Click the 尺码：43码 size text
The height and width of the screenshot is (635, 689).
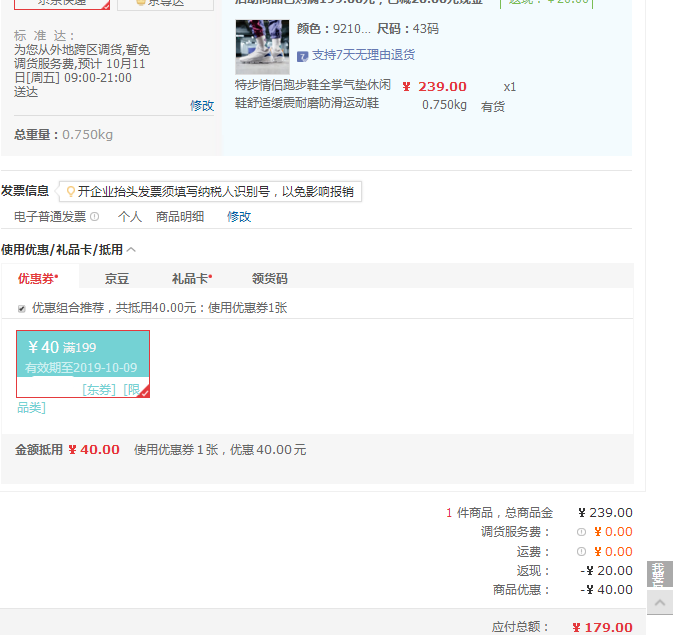pyautogui.click(x=408, y=29)
